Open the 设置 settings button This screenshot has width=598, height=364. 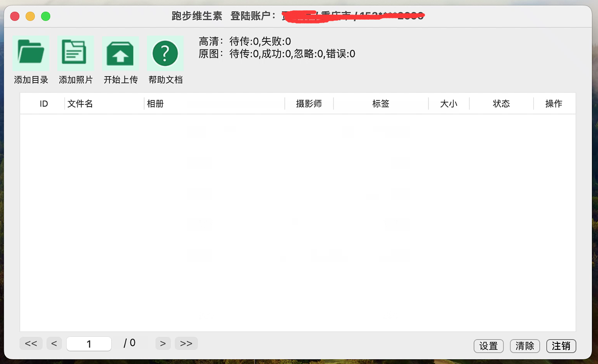point(489,346)
